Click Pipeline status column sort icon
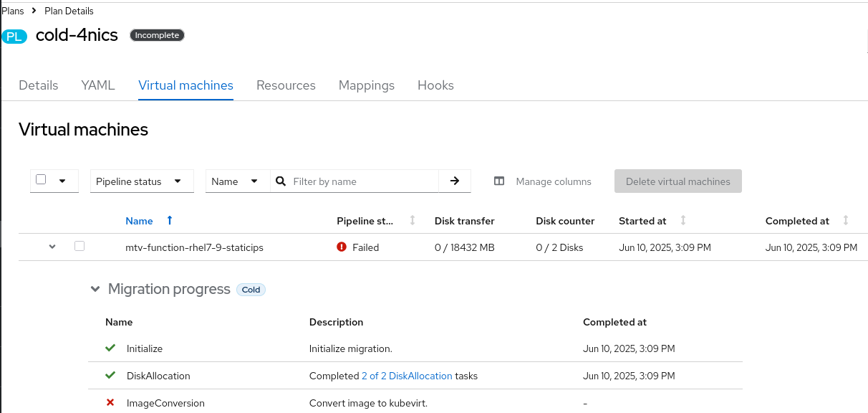The width and height of the screenshot is (868, 413). coord(413,221)
